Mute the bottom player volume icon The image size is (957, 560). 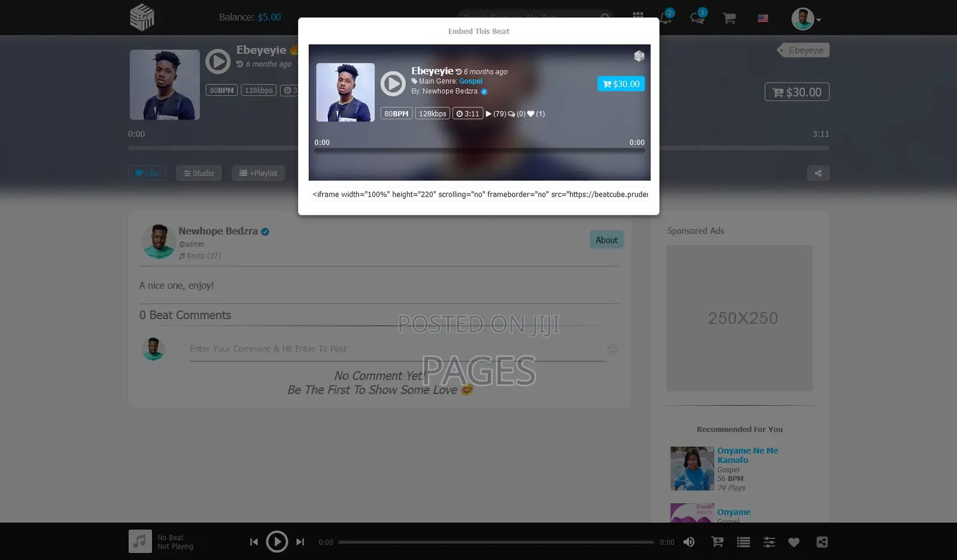point(689,542)
